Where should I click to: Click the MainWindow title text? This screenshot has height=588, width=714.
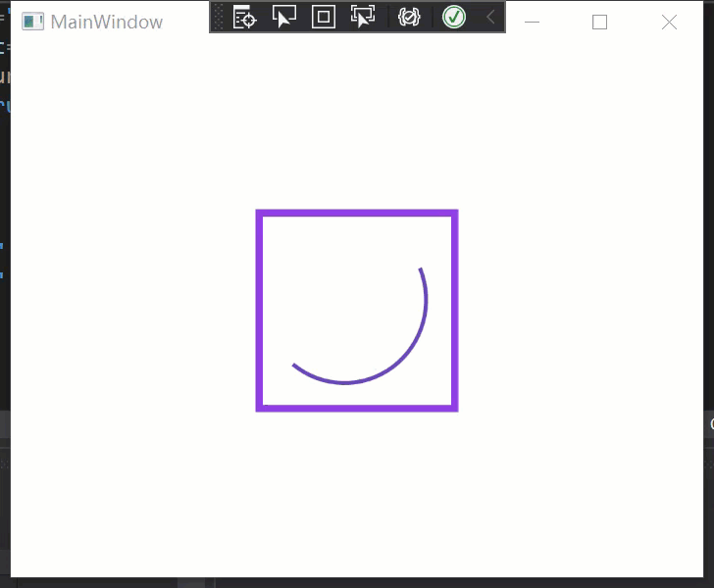point(107,23)
